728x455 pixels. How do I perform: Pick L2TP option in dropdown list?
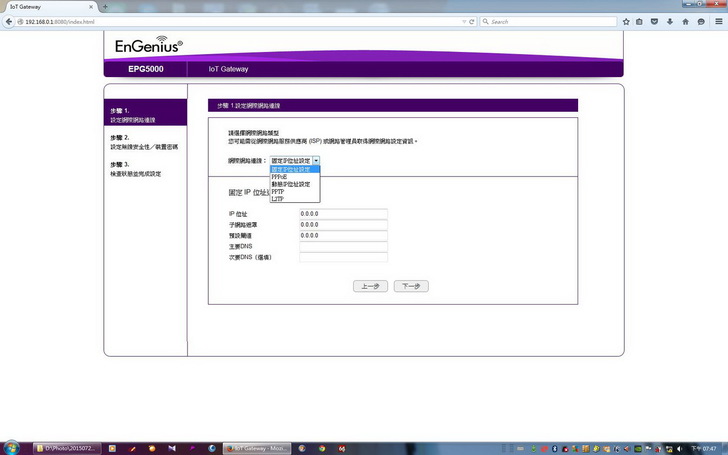[278, 199]
